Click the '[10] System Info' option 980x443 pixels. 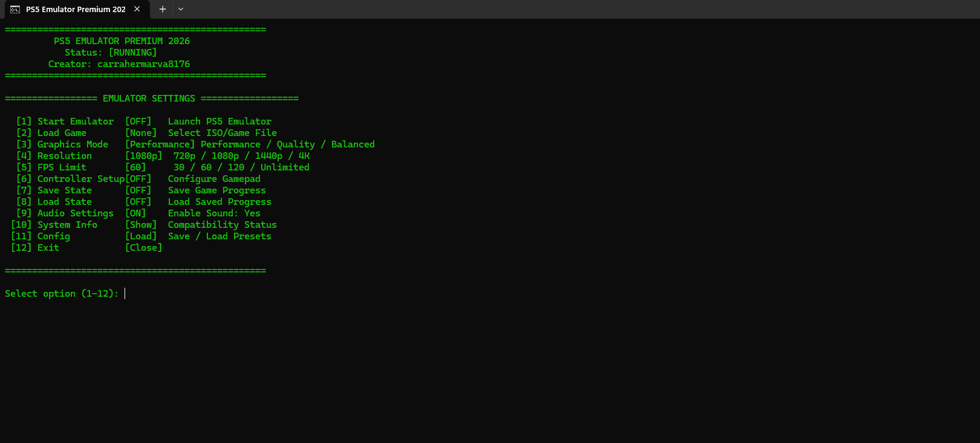54,225
